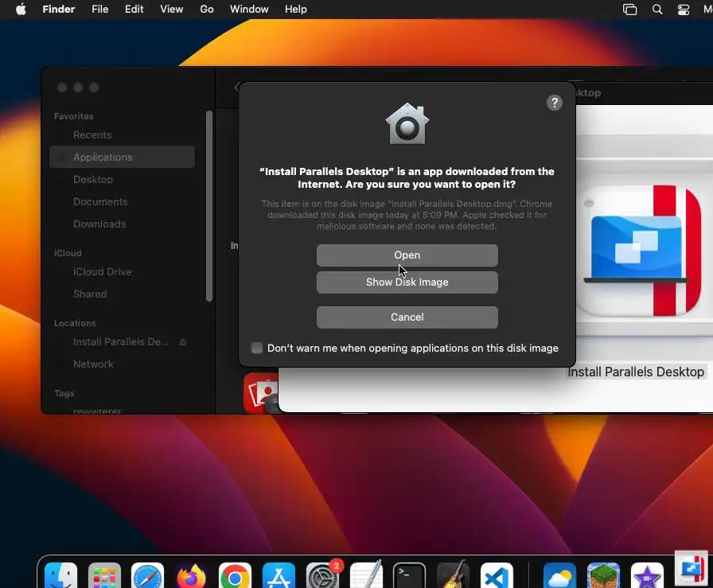Open the Help menu
Image resolution: width=713 pixels, height=588 pixels.
[295, 9]
